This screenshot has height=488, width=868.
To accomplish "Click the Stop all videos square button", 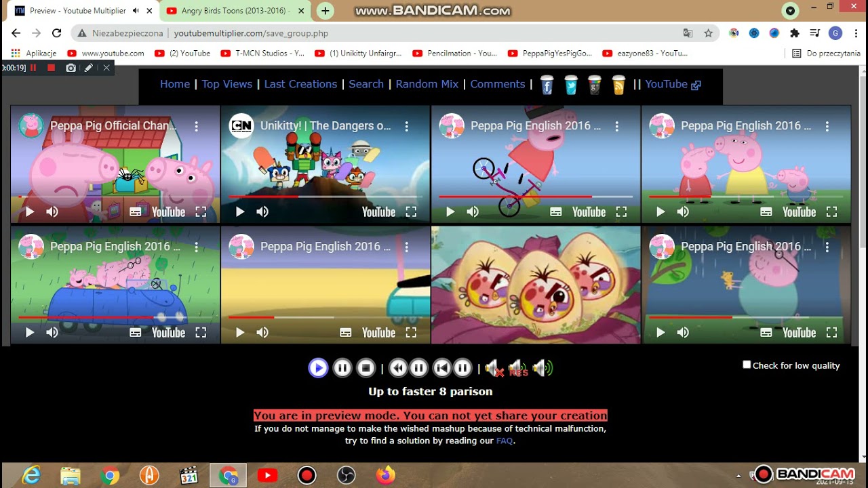I will [x=366, y=368].
